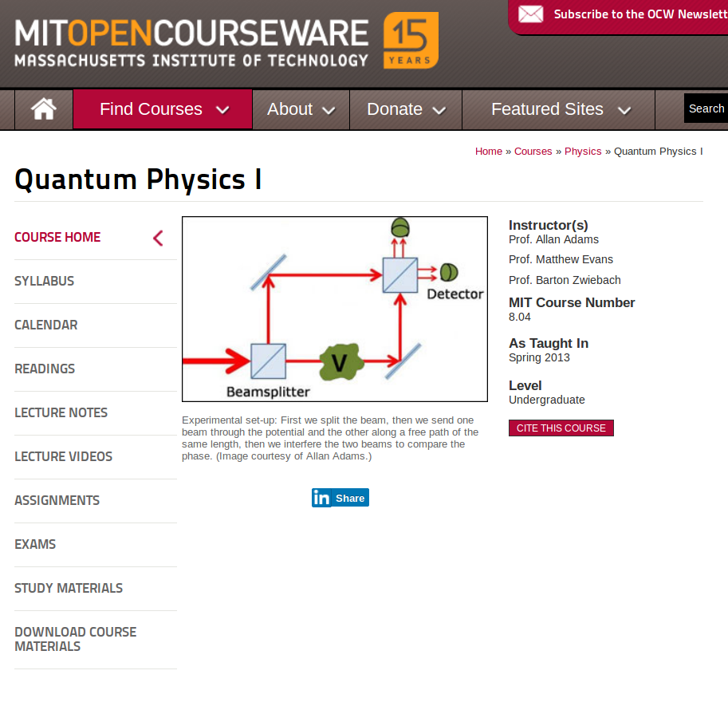Open the Study Materials section
Viewport: 728px width, 702px height.
point(69,588)
